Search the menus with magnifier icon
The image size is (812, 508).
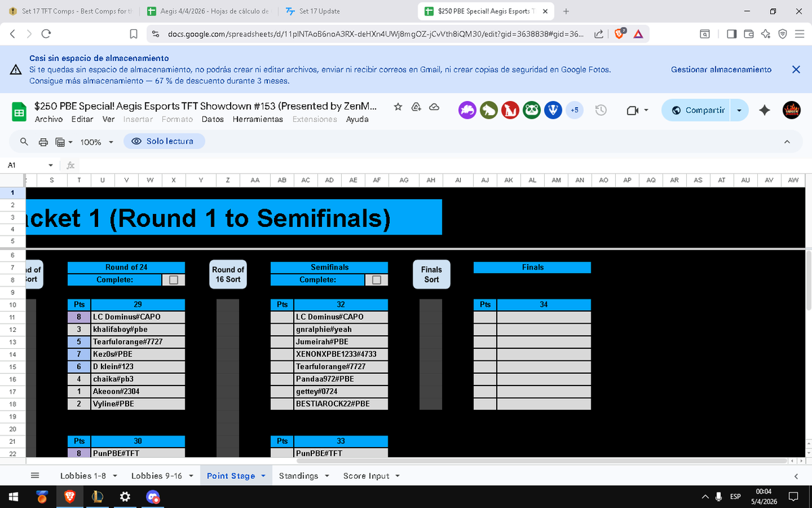[24, 142]
